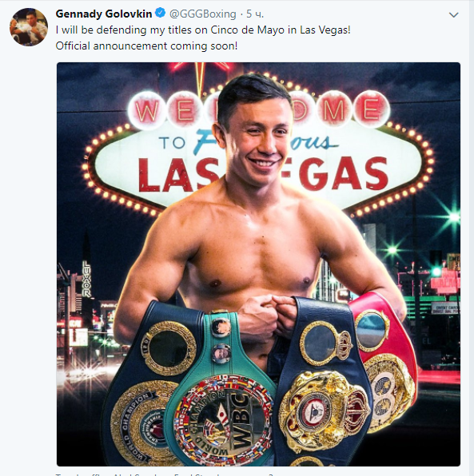Click the 'Cinco de Mayo in Las Vegas' text line
The height and width of the screenshot is (476, 474).
[x=203, y=30]
